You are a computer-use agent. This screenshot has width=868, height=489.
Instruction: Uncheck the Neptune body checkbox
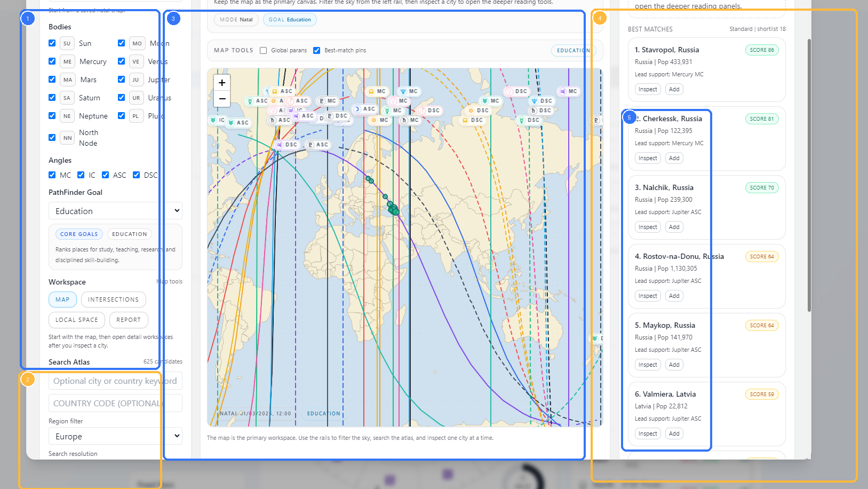point(52,116)
